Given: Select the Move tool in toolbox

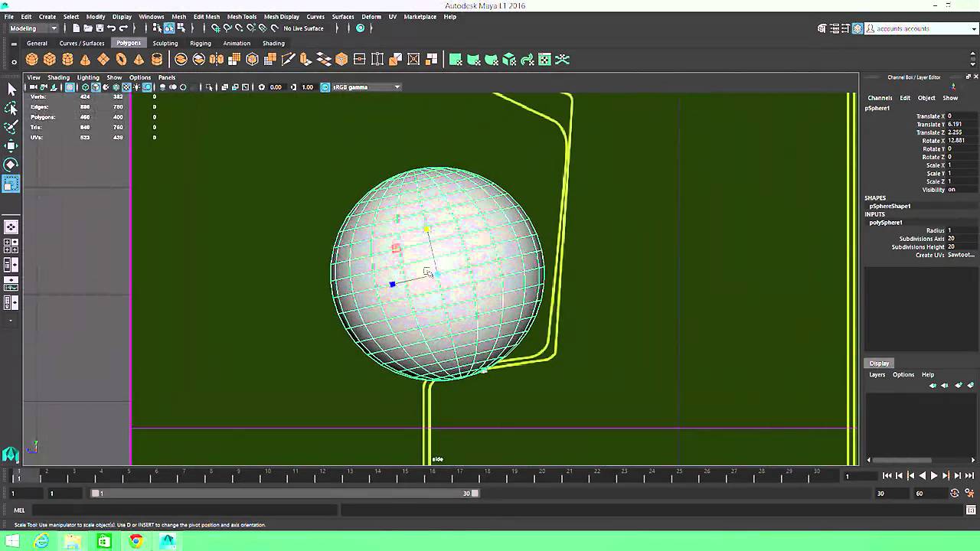Looking at the screenshot, I should 11,145.
